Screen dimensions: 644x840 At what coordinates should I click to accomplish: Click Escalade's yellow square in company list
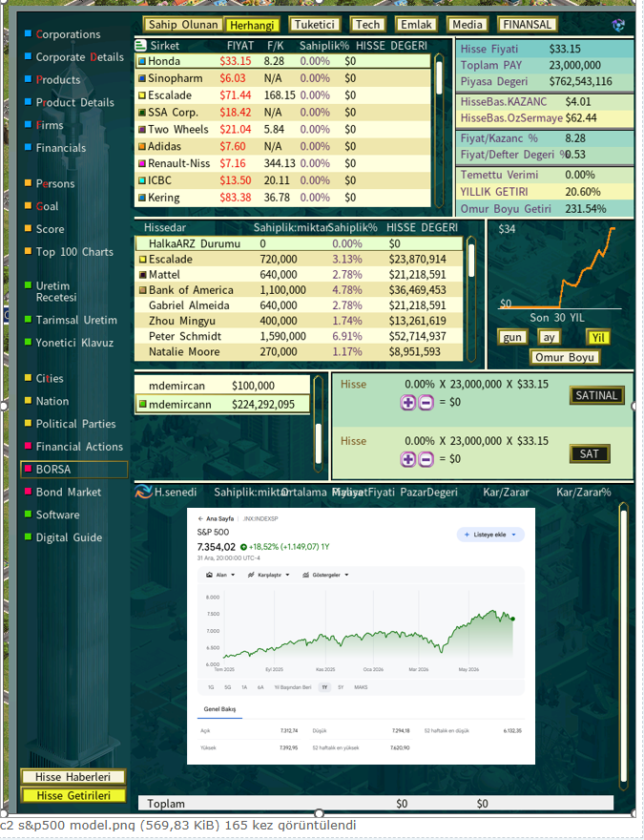142,95
